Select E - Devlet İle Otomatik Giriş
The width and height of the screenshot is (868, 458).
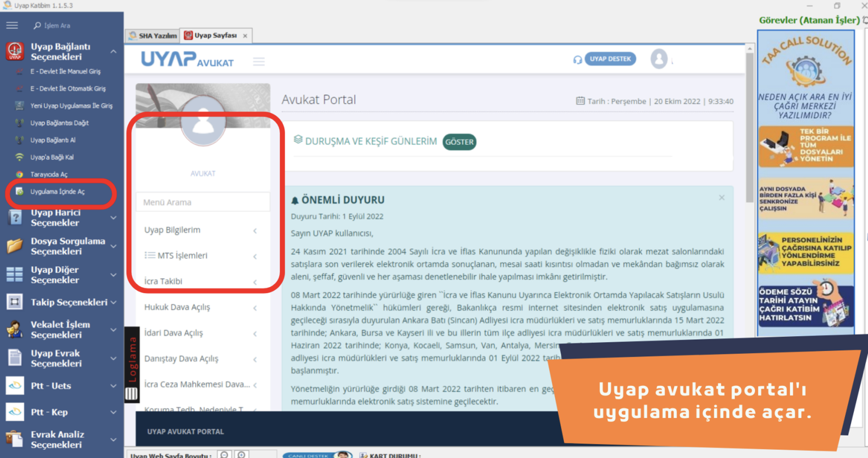68,88
